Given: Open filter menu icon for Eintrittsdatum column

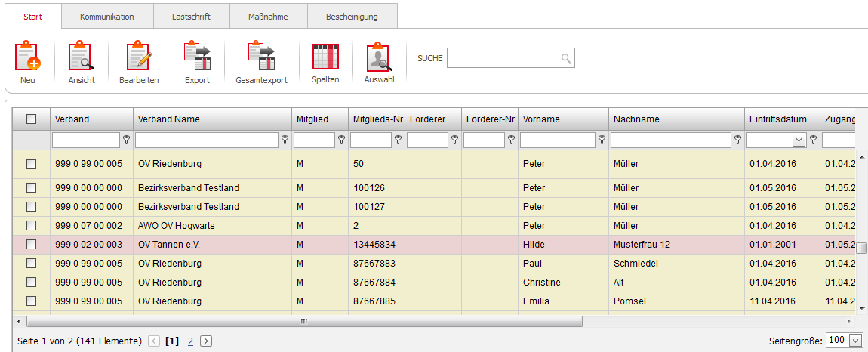Looking at the screenshot, I should pyautogui.click(x=813, y=140).
